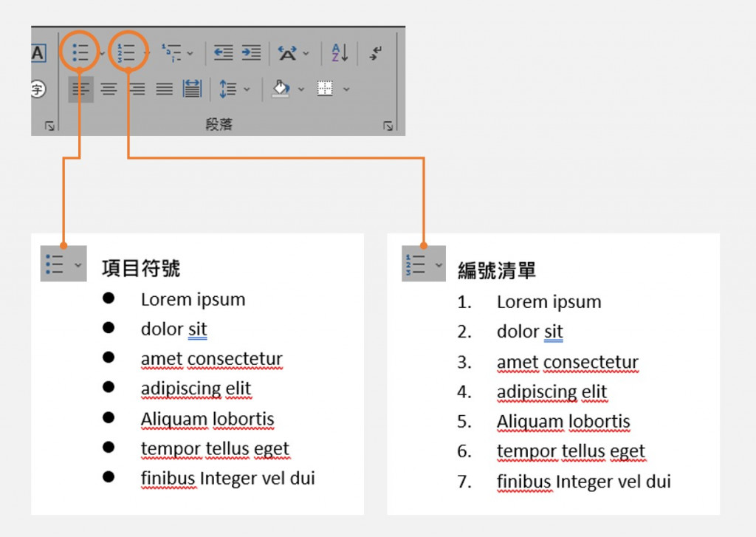Click the bullets icon beside 項目符號 heading

pyautogui.click(x=55, y=264)
